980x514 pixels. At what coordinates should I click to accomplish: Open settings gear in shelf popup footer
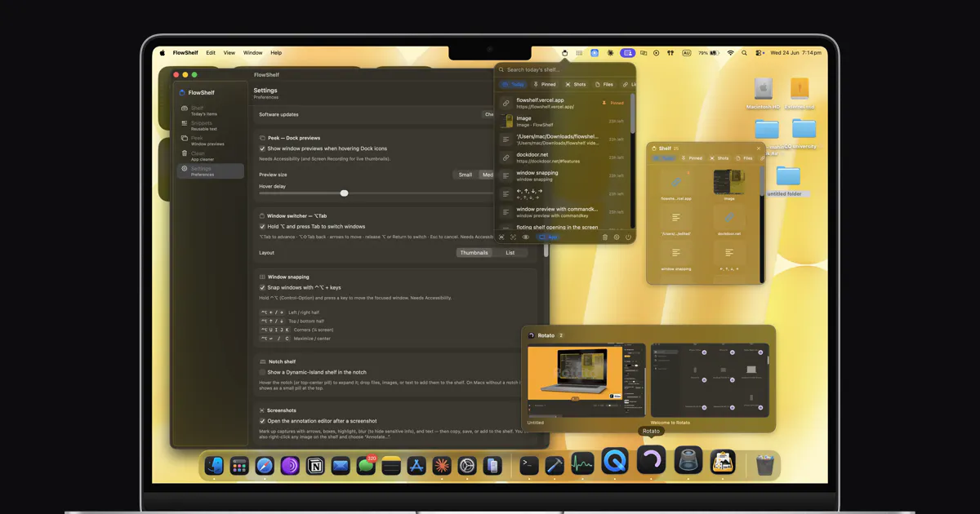tap(617, 237)
